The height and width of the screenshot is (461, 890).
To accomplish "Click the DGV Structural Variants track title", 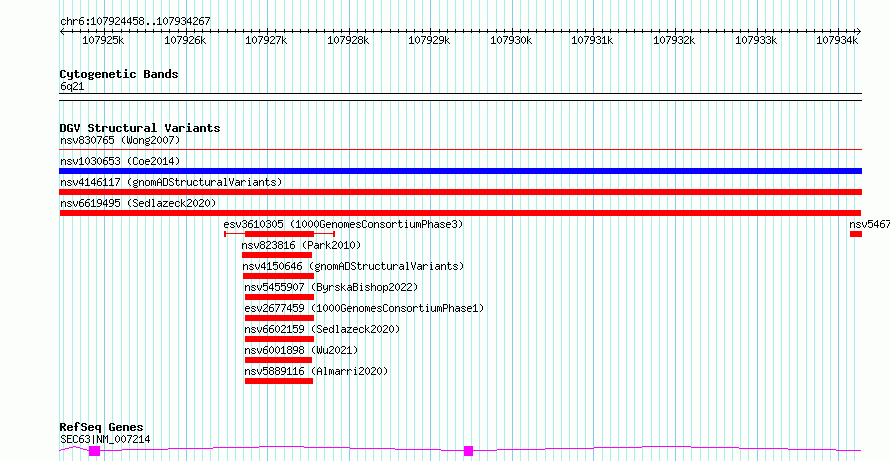I will [140, 128].
